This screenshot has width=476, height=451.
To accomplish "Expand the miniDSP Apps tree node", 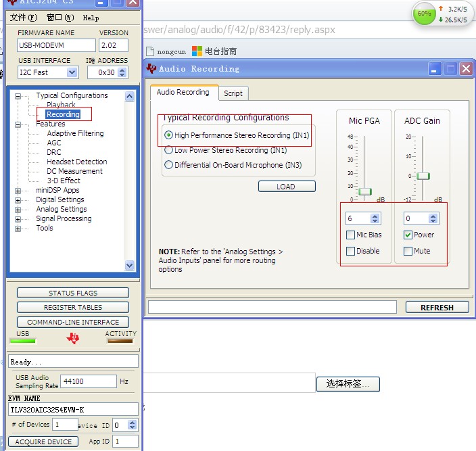I will 18,191.
